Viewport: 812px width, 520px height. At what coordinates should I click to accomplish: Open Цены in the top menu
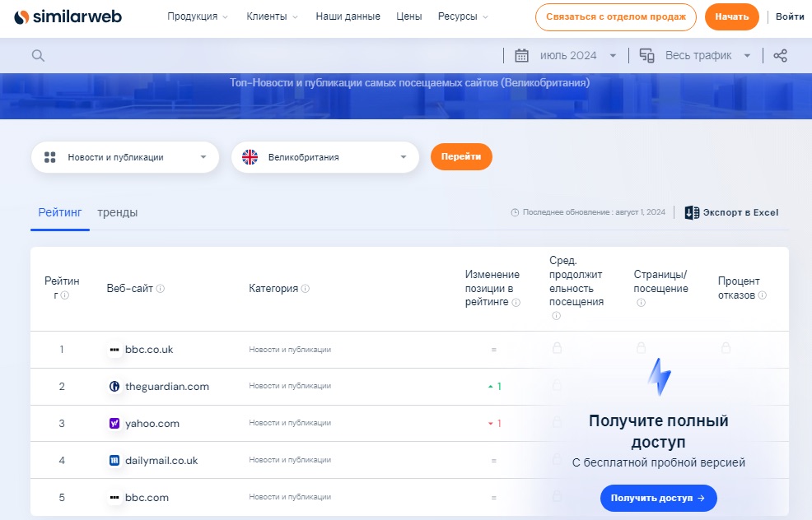pos(409,16)
